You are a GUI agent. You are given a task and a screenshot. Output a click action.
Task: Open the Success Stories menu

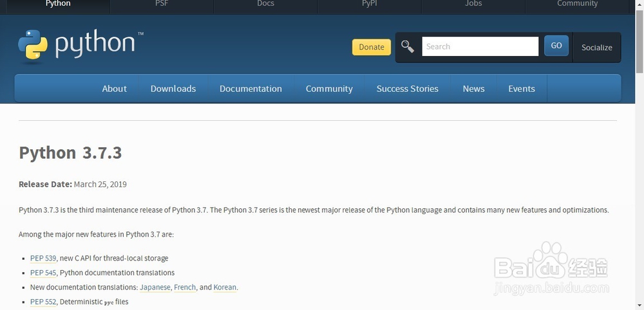point(408,89)
